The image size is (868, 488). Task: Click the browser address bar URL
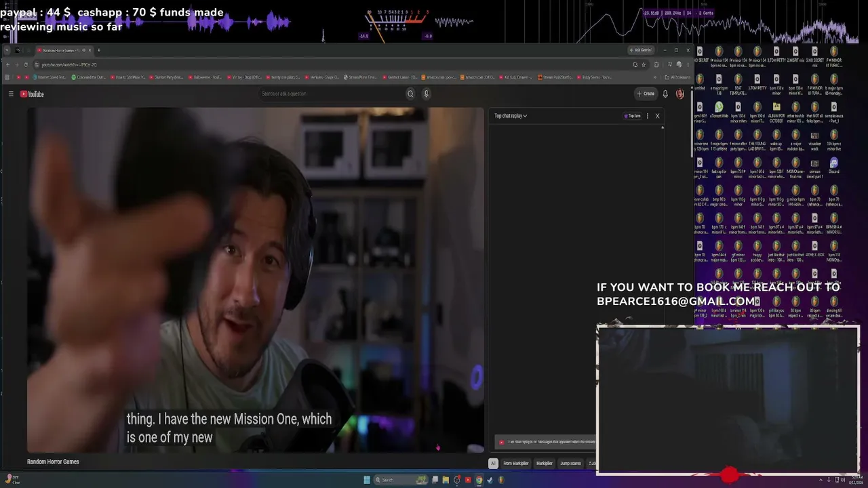point(69,65)
